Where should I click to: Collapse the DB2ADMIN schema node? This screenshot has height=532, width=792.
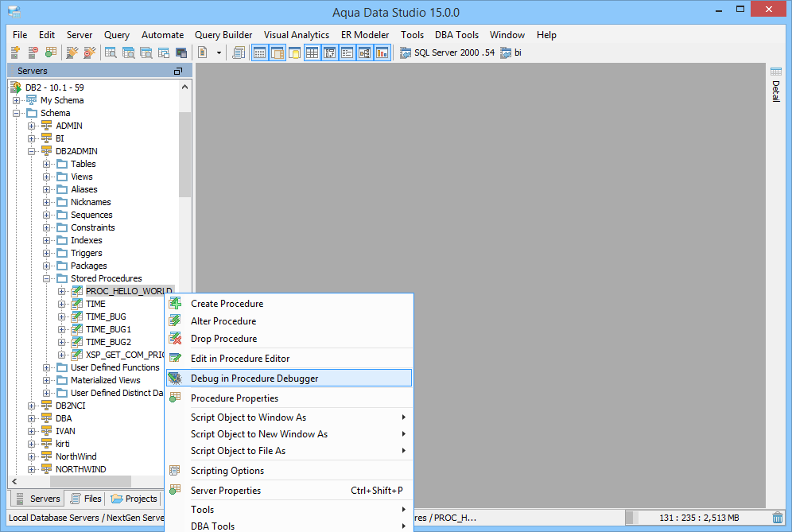pos(31,151)
